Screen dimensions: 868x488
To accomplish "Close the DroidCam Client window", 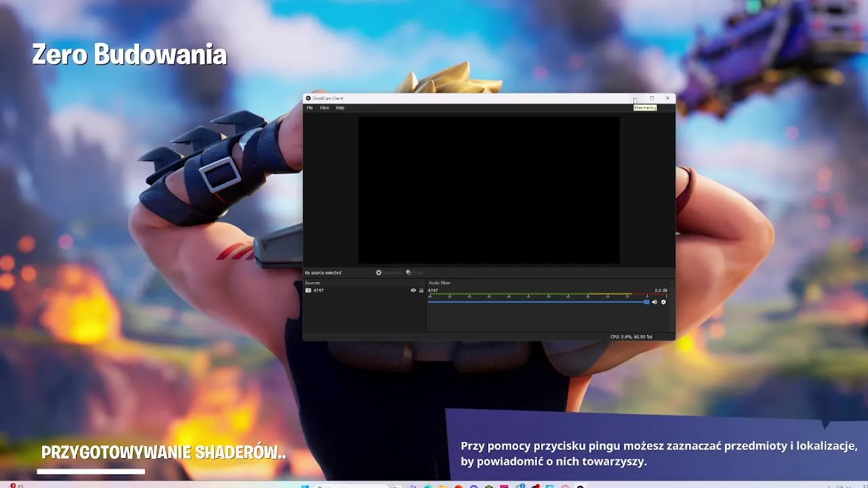I will point(667,98).
